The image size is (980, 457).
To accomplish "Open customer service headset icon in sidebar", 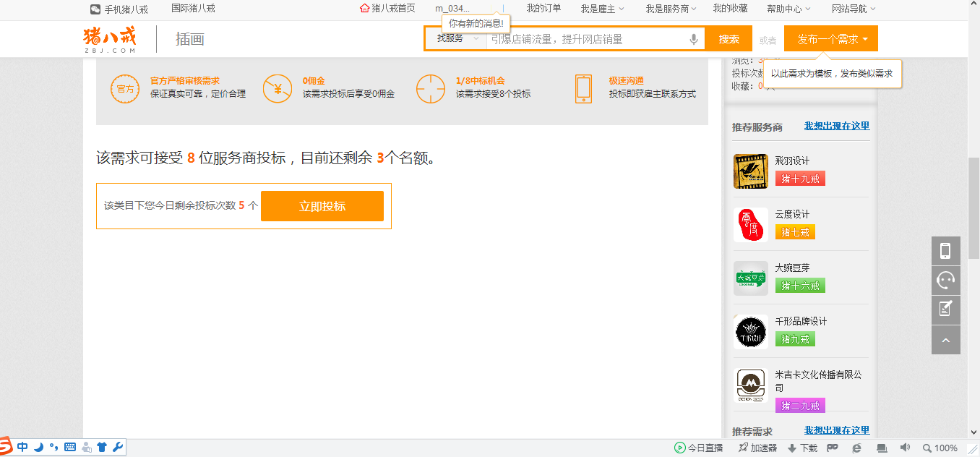I will coord(945,281).
